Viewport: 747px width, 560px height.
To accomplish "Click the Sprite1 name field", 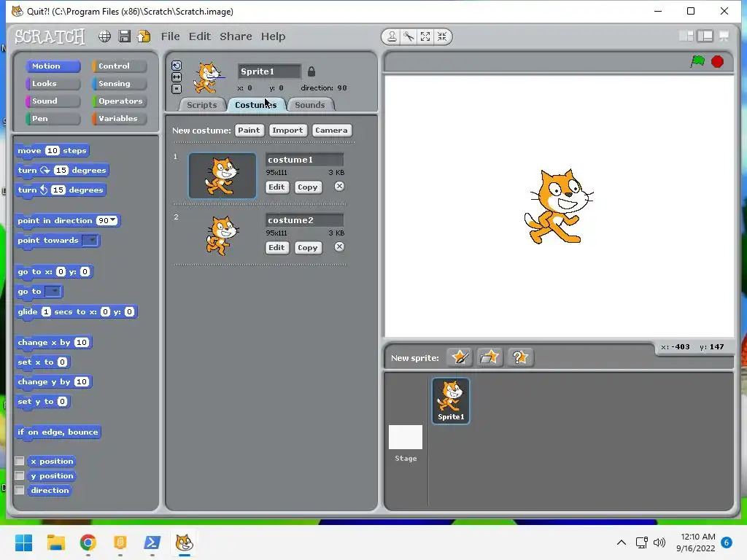I will [x=270, y=71].
